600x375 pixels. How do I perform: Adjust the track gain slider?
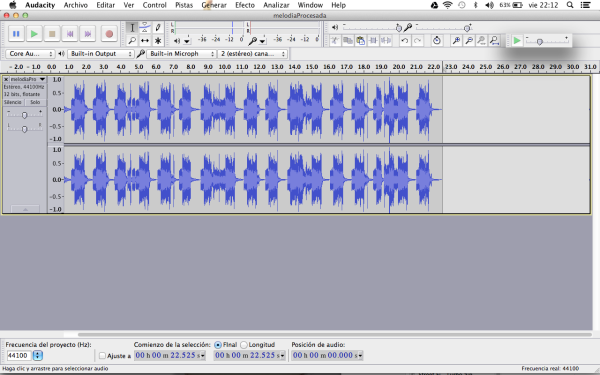coord(24,115)
